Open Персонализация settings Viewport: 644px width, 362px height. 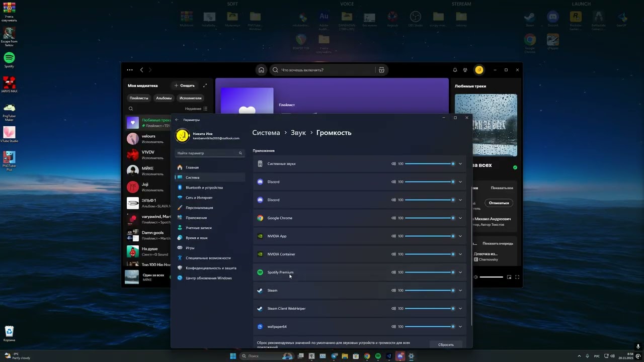(210, 208)
